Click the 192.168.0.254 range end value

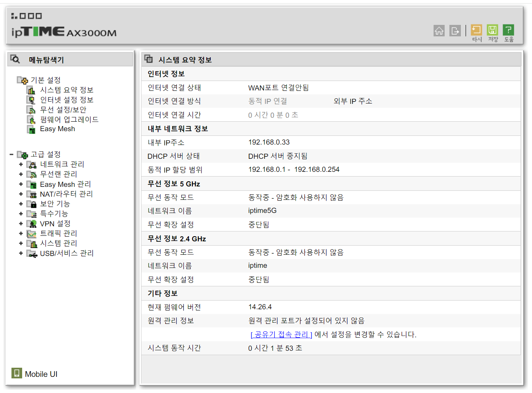pos(317,169)
